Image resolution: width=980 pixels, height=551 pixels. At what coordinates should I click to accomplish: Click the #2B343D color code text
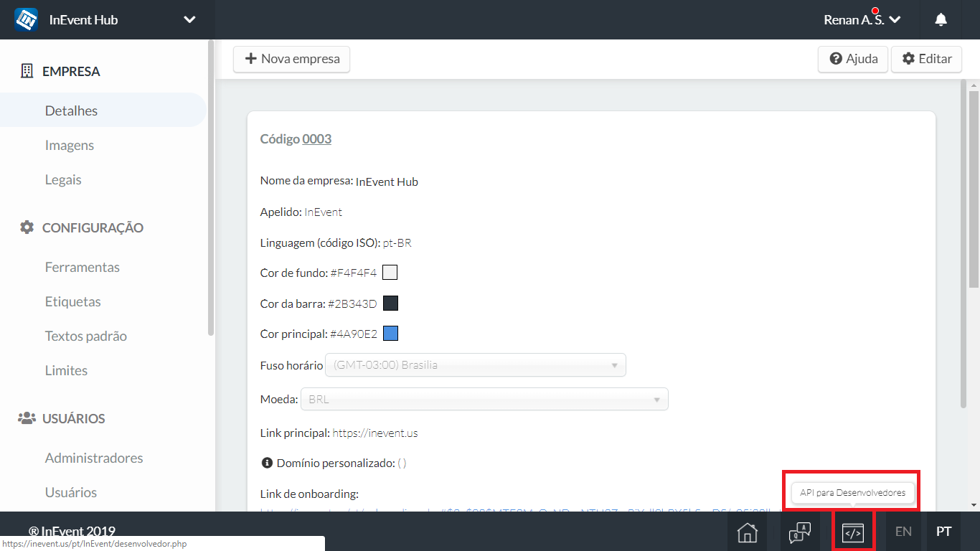point(352,303)
